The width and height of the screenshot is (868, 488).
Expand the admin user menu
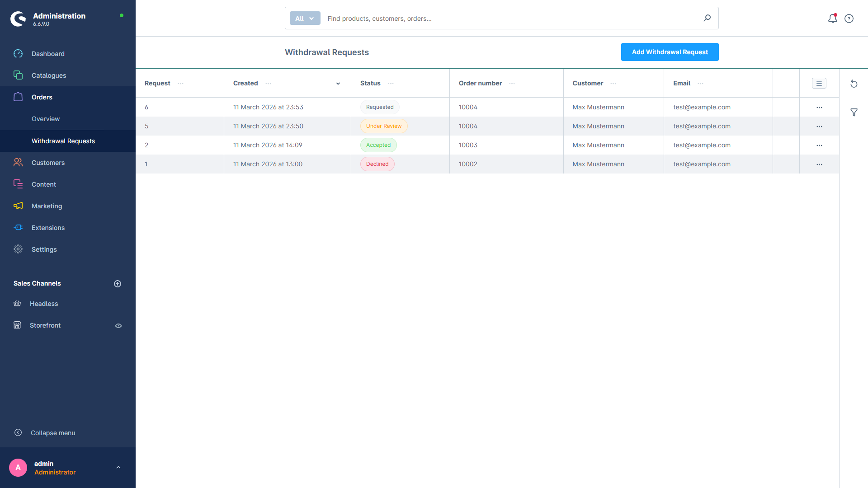coord(118,468)
